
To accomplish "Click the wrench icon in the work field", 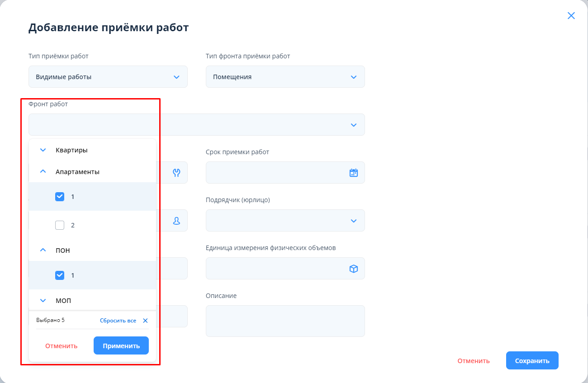I will [176, 172].
